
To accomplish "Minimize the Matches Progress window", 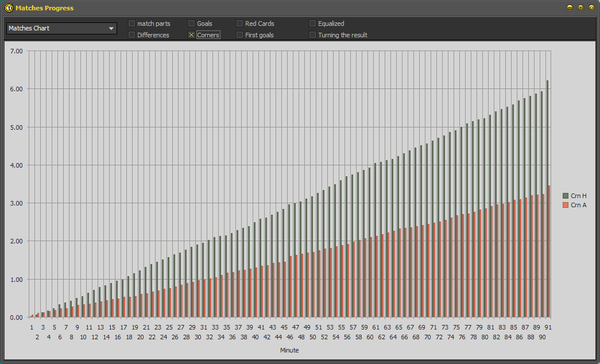I will tap(570, 8).
